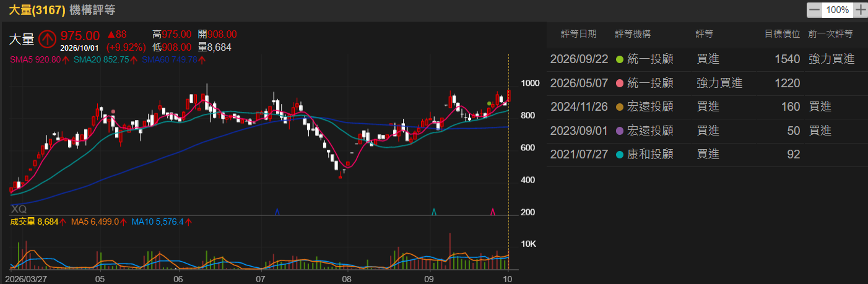The width and height of the screenshot is (868, 284).
Task: Click the blue triangle marker near 07 on the chart
Action: (277, 212)
